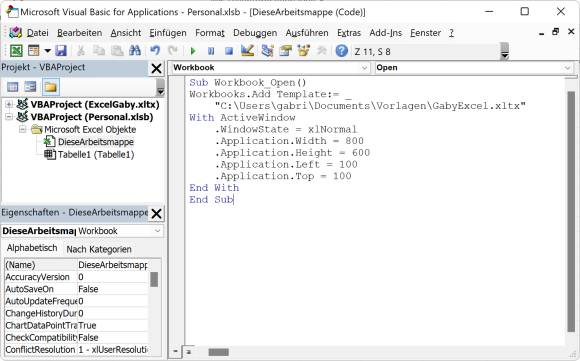The width and height of the screenshot is (580, 361).
Task: Open the Bearbeiten menu
Action: 80,33
